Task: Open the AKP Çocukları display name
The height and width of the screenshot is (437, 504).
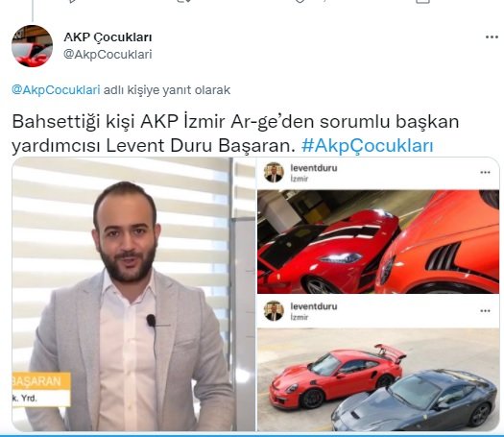Action: 108,37
